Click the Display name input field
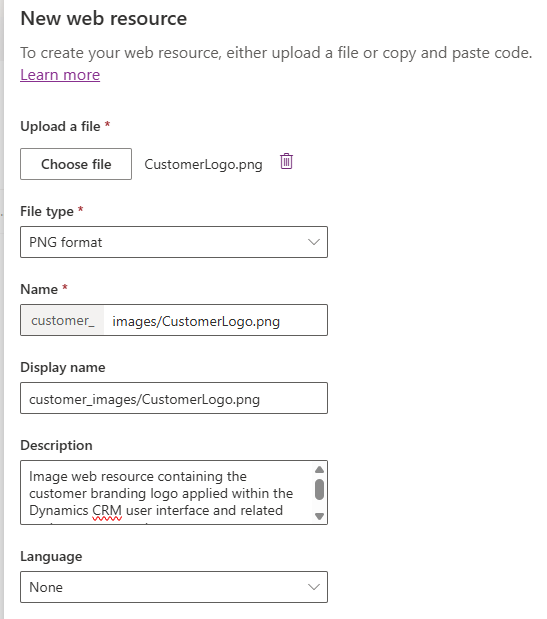The width and height of the screenshot is (547, 619). point(174,398)
